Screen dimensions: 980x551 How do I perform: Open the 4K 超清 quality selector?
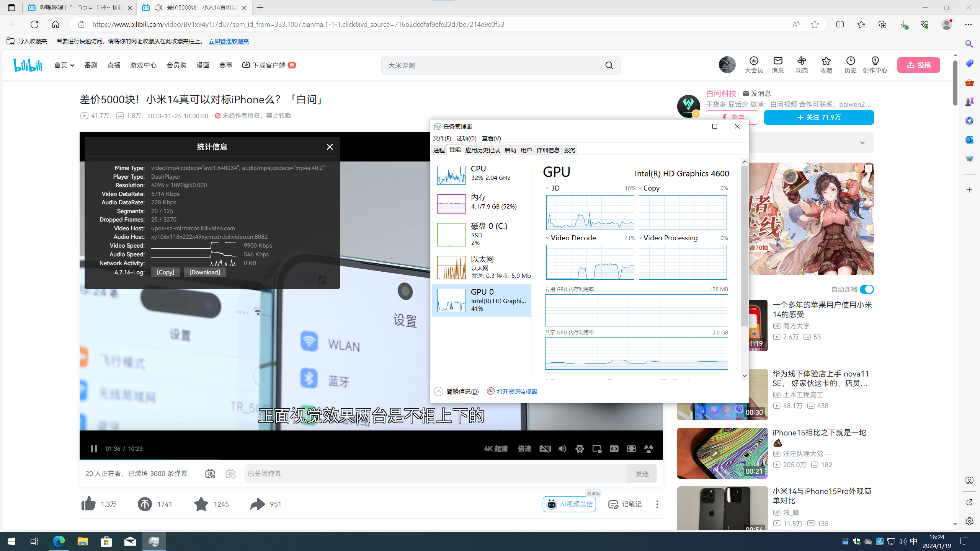(496, 448)
